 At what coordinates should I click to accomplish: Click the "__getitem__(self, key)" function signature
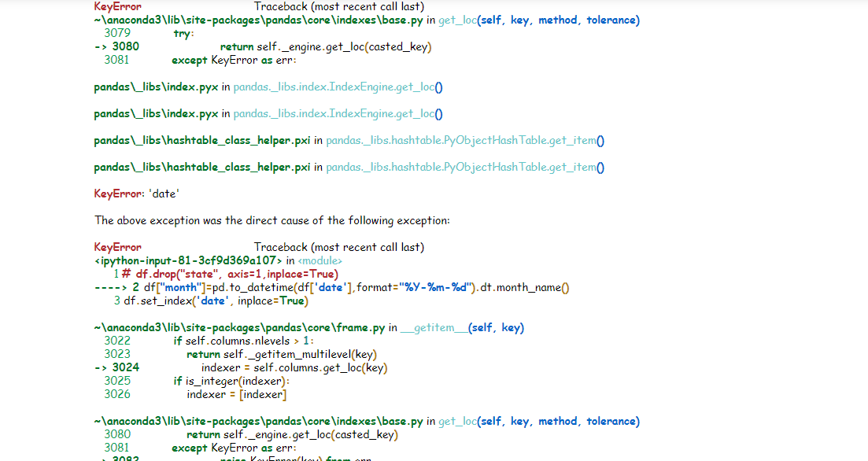462,327
